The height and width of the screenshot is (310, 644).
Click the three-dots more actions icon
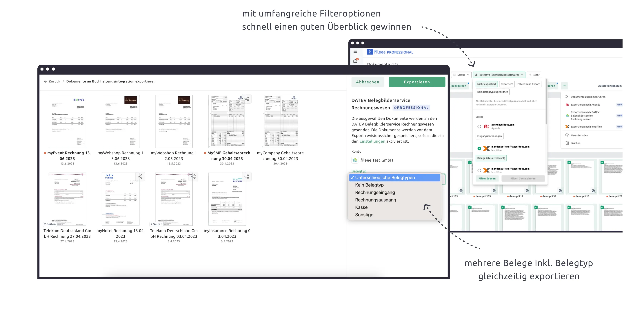click(565, 86)
